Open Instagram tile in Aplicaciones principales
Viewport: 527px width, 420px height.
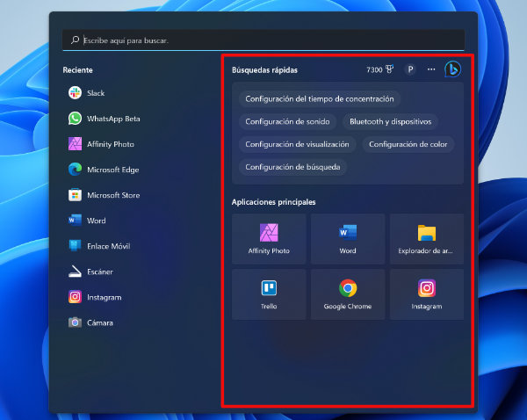[427, 294]
